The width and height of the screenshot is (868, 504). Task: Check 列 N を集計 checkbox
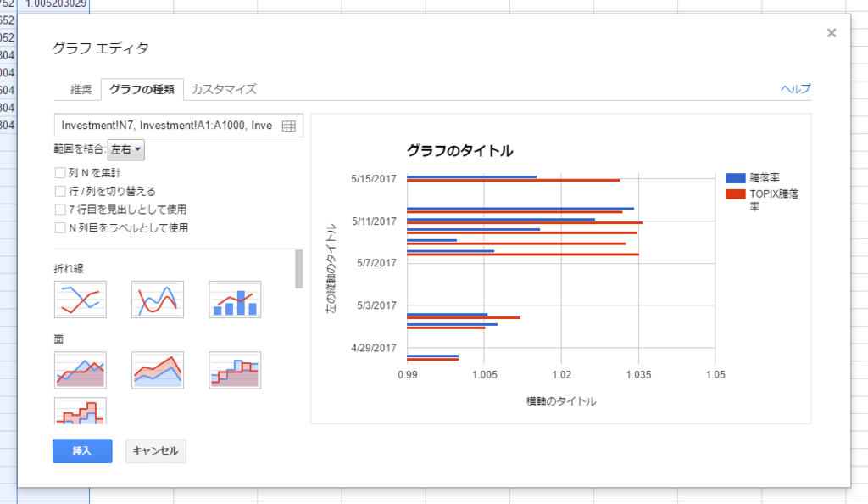60,173
